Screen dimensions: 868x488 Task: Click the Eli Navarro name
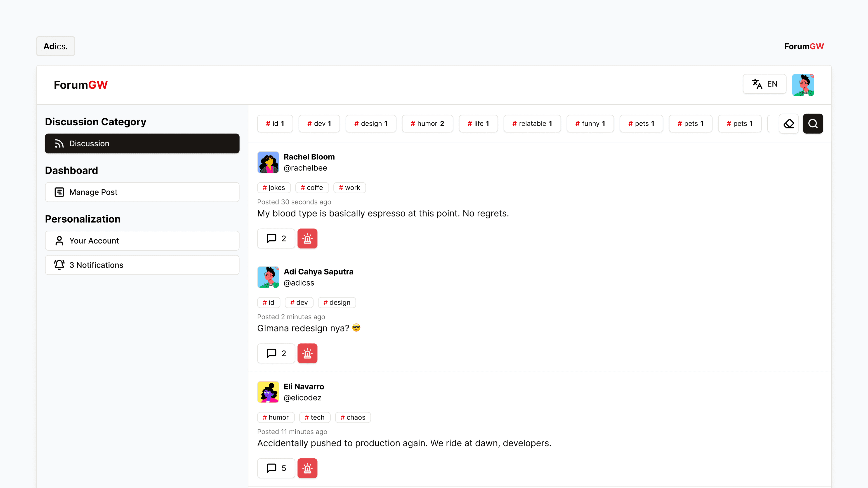[304, 387]
